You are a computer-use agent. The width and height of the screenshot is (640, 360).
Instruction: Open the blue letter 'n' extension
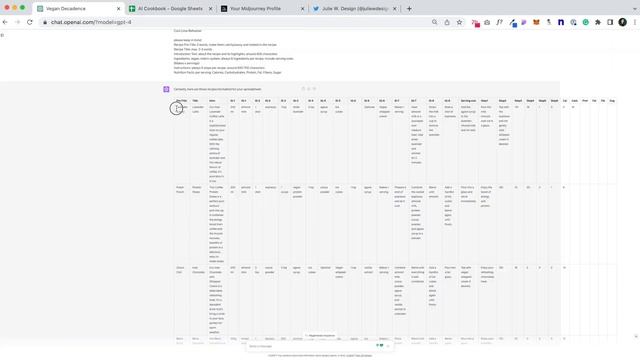click(x=561, y=22)
